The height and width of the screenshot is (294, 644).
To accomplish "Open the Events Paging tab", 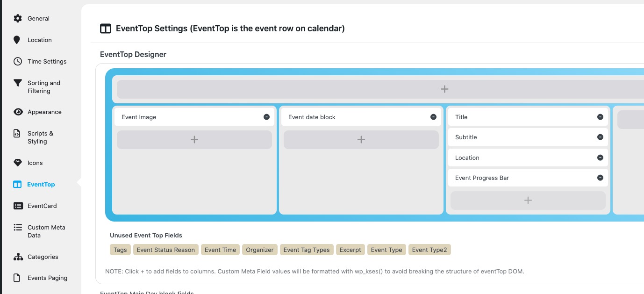I will pos(47,278).
